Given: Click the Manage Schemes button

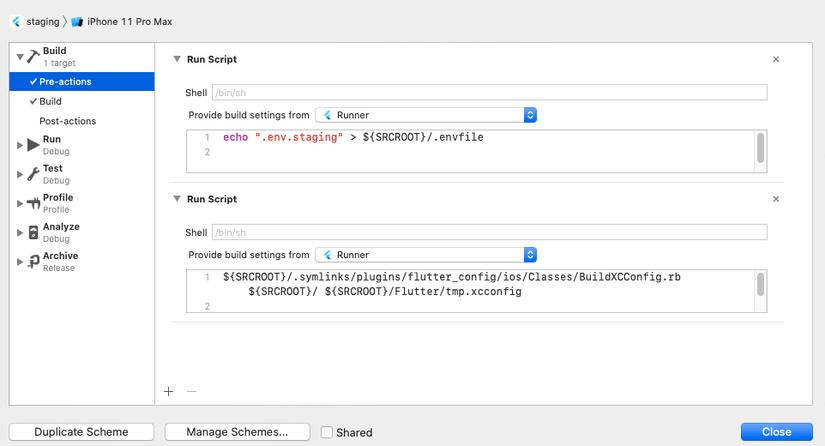Looking at the screenshot, I should (x=237, y=432).
